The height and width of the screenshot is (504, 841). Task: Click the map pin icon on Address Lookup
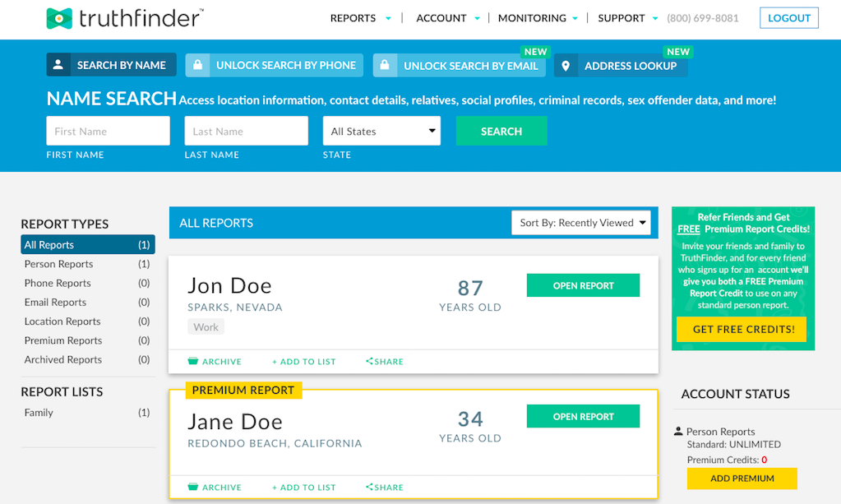click(x=566, y=66)
